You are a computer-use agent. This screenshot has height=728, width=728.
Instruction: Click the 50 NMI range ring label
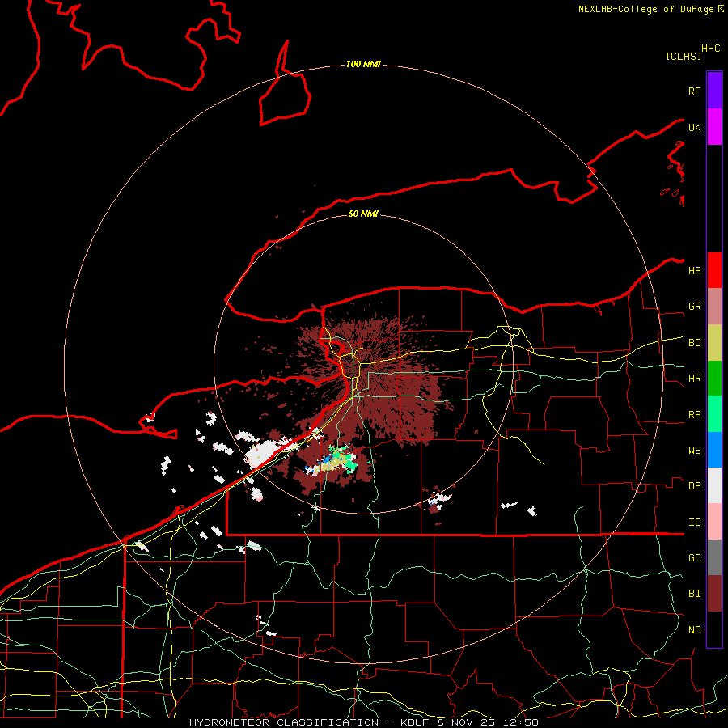tap(363, 214)
